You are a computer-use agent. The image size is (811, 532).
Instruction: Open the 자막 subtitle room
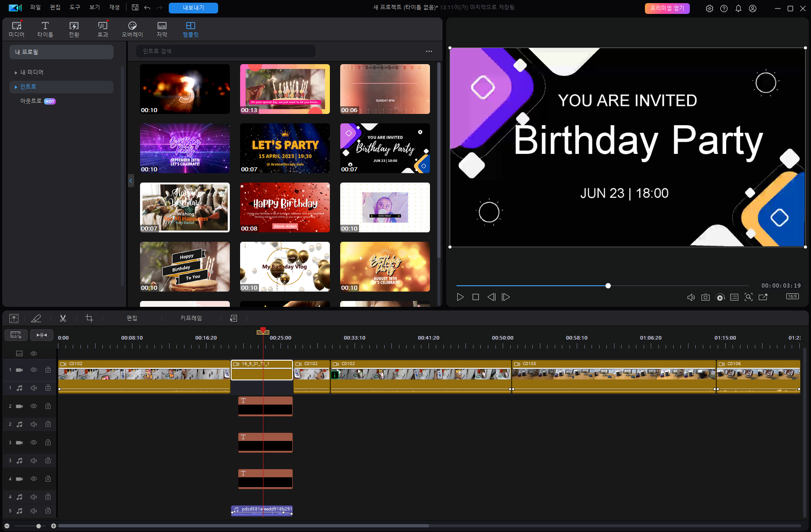162,29
